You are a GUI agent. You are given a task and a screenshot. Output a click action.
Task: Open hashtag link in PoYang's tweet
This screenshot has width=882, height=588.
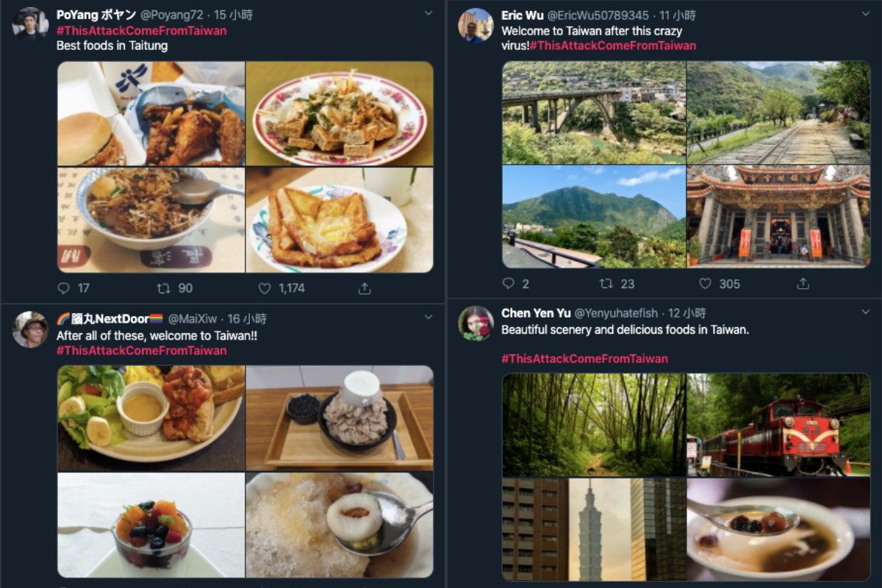click(x=141, y=31)
